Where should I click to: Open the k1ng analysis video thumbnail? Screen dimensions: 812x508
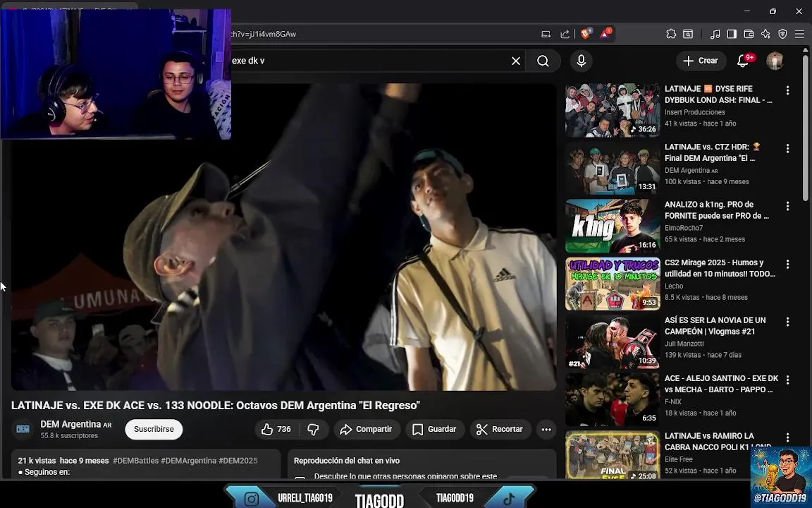tap(613, 226)
